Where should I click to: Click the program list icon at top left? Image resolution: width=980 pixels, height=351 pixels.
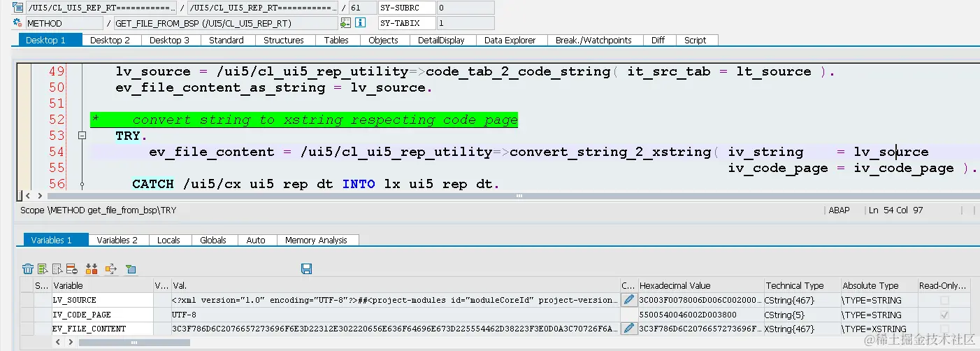pyautogui.click(x=17, y=8)
